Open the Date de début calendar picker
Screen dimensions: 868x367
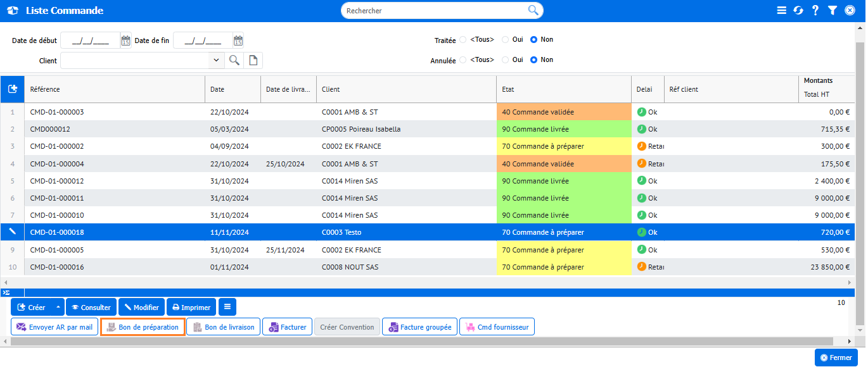(125, 40)
